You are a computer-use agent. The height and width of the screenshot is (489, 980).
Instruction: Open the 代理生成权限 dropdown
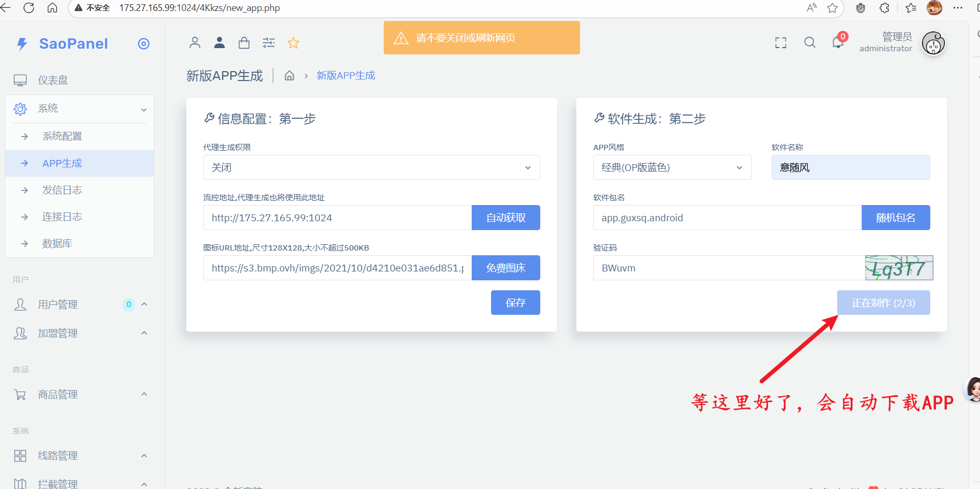(x=371, y=167)
